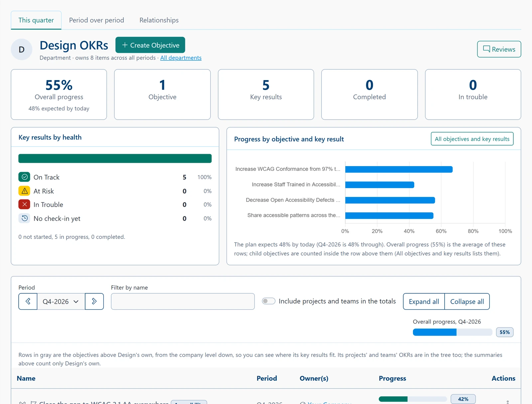Open the Reviews button
Image resolution: width=532 pixels, height=404 pixels.
tap(499, 49)
